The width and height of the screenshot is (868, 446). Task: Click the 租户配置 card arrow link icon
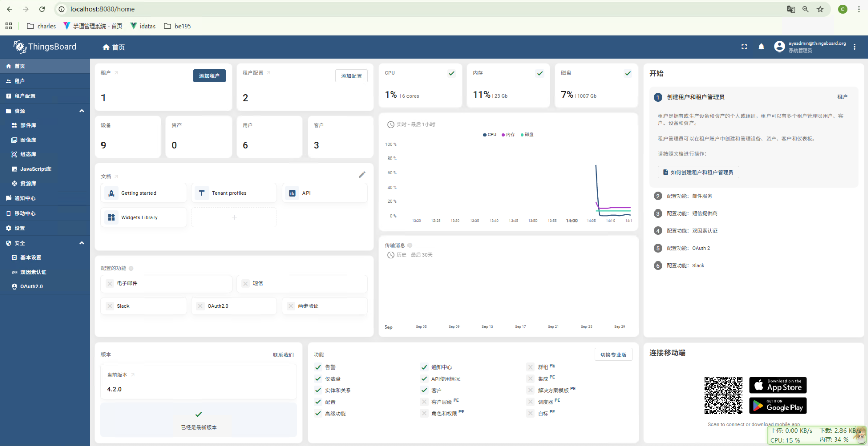pyautogui.click(x=269, y=73)
